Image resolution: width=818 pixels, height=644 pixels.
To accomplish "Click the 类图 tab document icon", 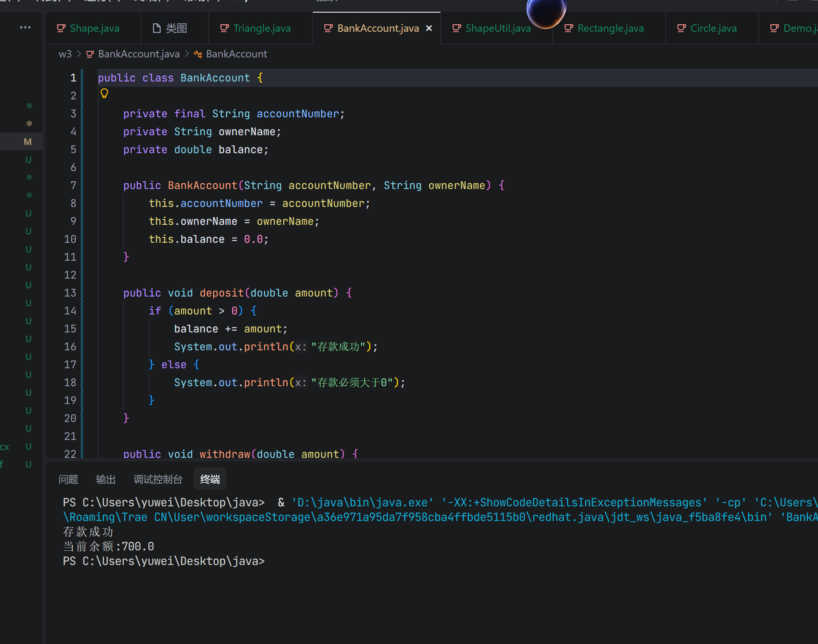I will [156, 28].
